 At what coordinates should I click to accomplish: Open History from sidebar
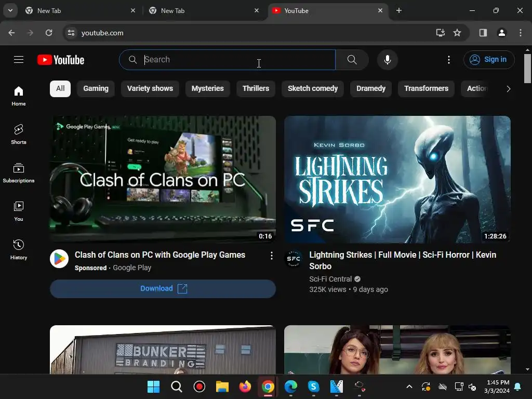pos(19,249)
